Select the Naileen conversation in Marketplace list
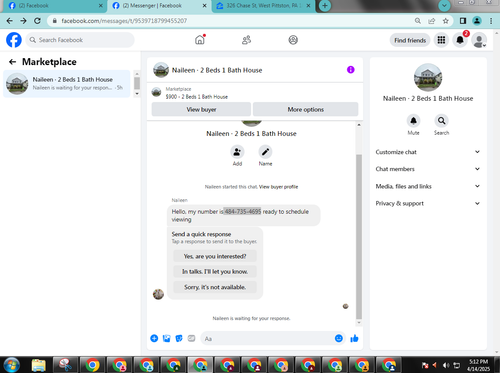Viewport: 500px width, 373px height. (x=67, y=84)
